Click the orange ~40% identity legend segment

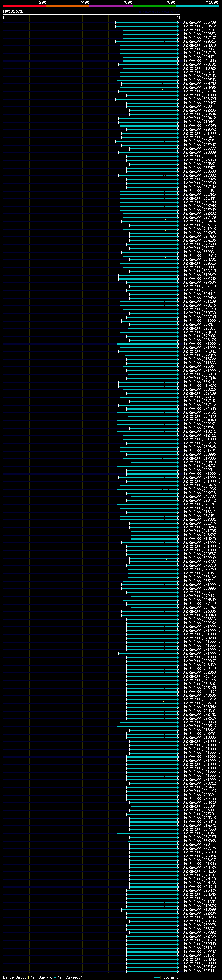(x=68, y=6)
